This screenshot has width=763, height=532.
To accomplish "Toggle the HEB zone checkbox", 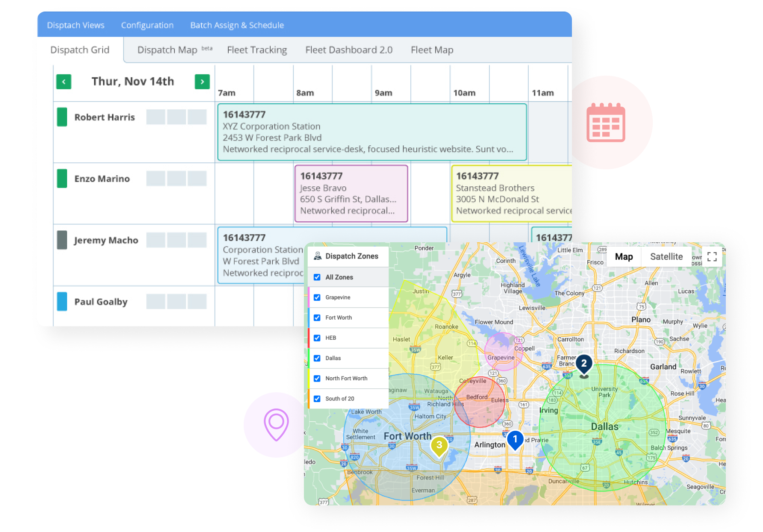I will click(x=317, y=338).
